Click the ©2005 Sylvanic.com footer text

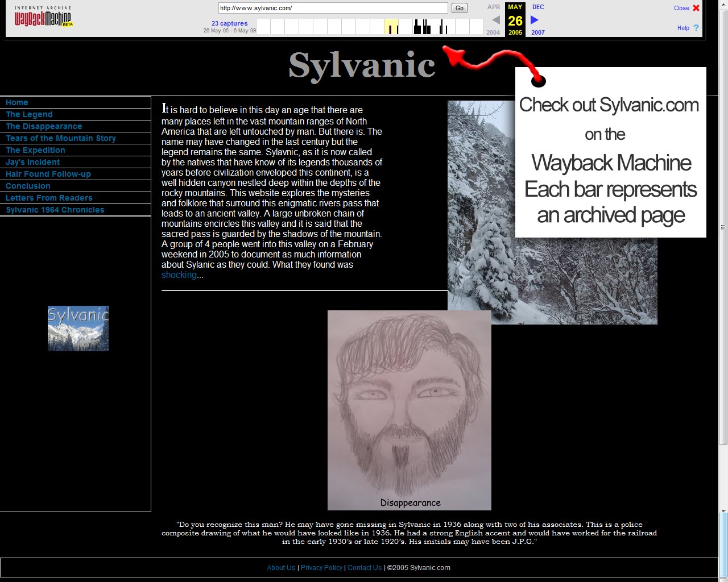[419, 568]
